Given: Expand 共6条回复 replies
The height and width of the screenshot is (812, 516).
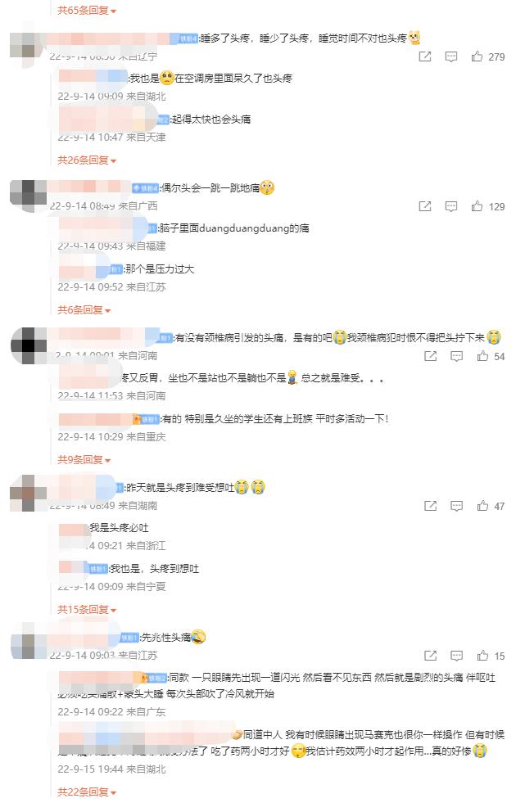Looking at the screenshot, I should pos(84,309).
